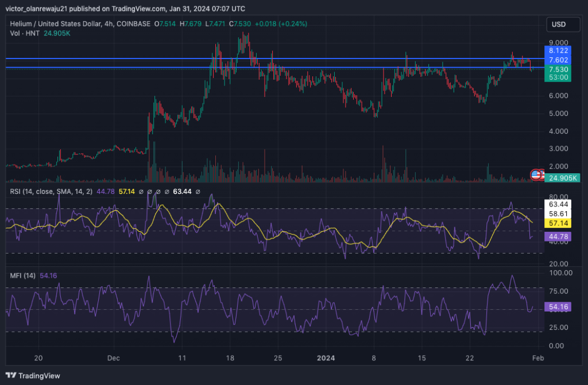Click purple 44.78 in the RSI legend
Image resolution: width=588 pixels, height=385 pixels.
(x=106, y=192)
